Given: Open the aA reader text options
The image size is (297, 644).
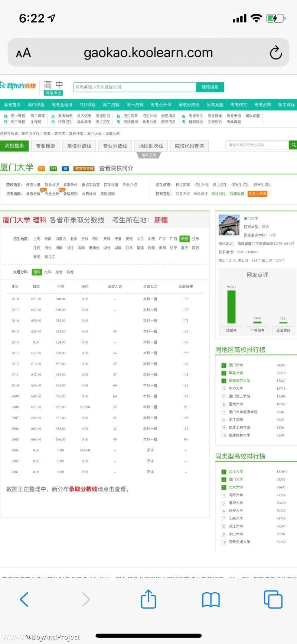Looking at the screenshot, I should 23,53.
